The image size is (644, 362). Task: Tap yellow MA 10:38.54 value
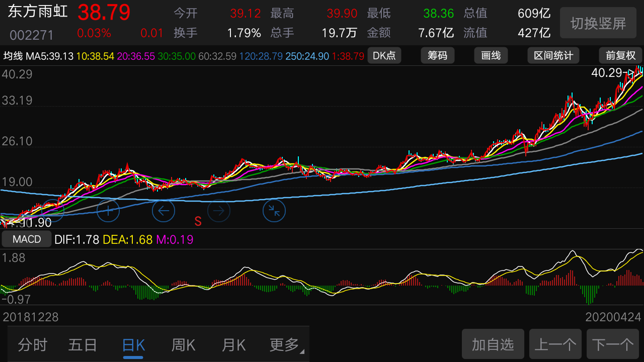(96, 56)
